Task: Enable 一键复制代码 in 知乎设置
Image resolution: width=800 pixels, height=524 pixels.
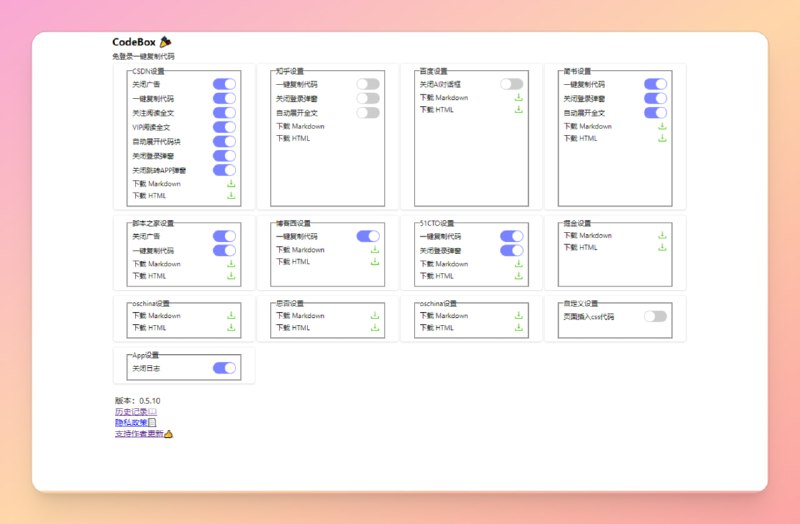Action: 368,85
